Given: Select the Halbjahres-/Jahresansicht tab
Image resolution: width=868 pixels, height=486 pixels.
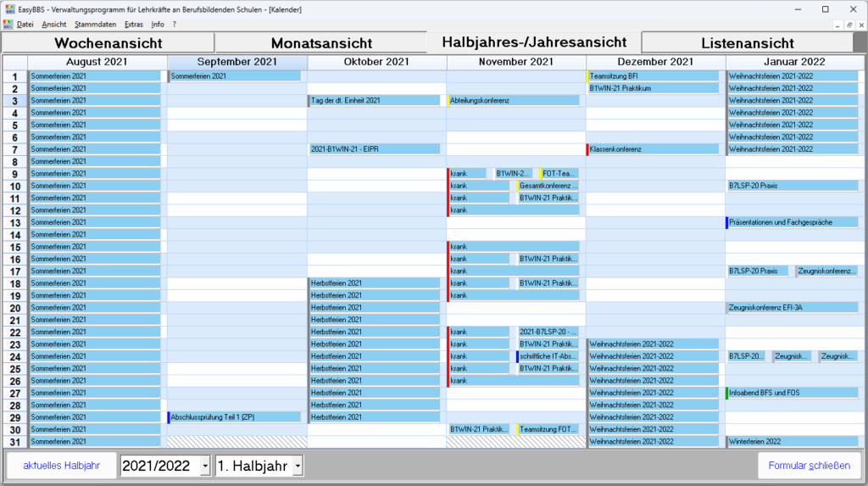Looking at the screenshot, I should pyautogui.click(x=534, y=42).
